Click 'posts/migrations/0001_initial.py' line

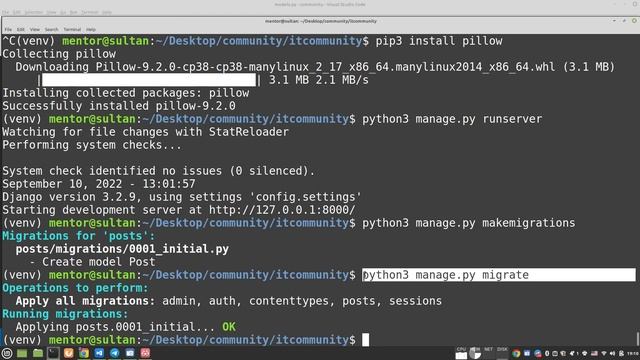pos(122,249)
